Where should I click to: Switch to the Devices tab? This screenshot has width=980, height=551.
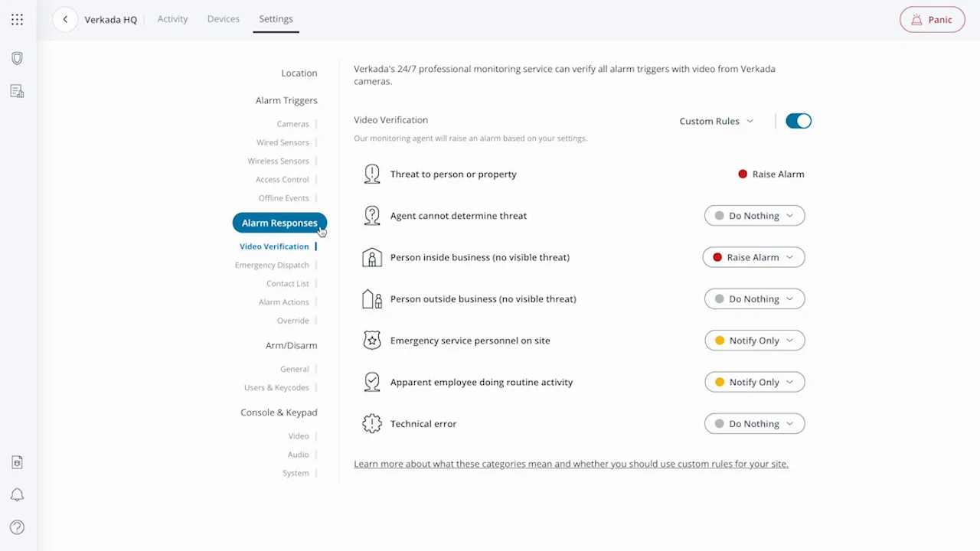(x=224, y=19)
